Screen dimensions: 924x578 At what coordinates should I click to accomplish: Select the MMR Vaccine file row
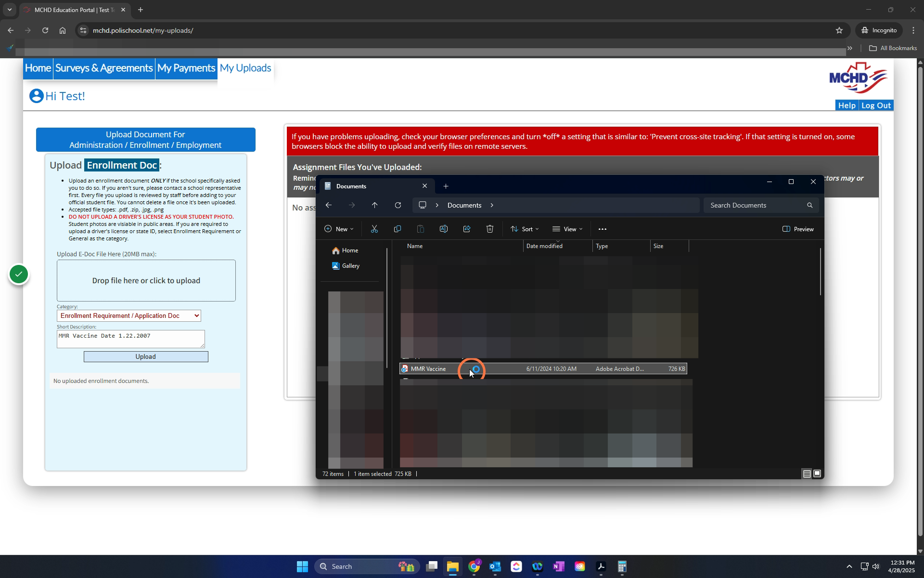[x=543, y=369]
